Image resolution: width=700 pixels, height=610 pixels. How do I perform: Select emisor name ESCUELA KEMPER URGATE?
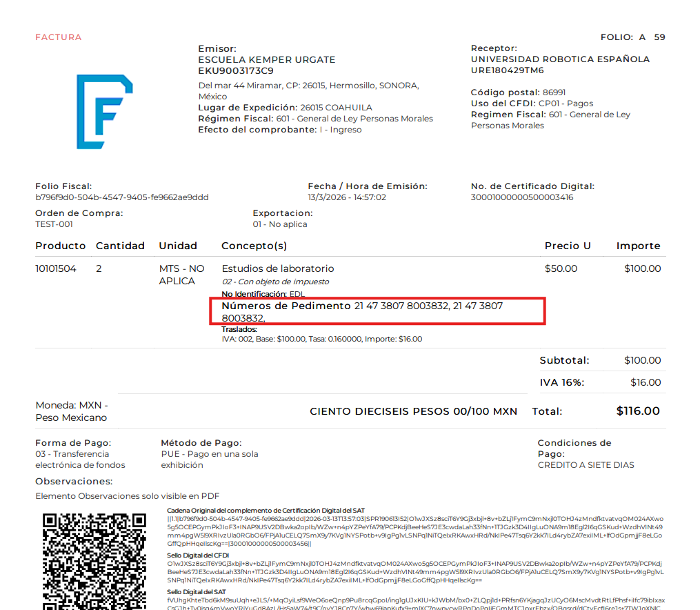click(x=266, y=60)
